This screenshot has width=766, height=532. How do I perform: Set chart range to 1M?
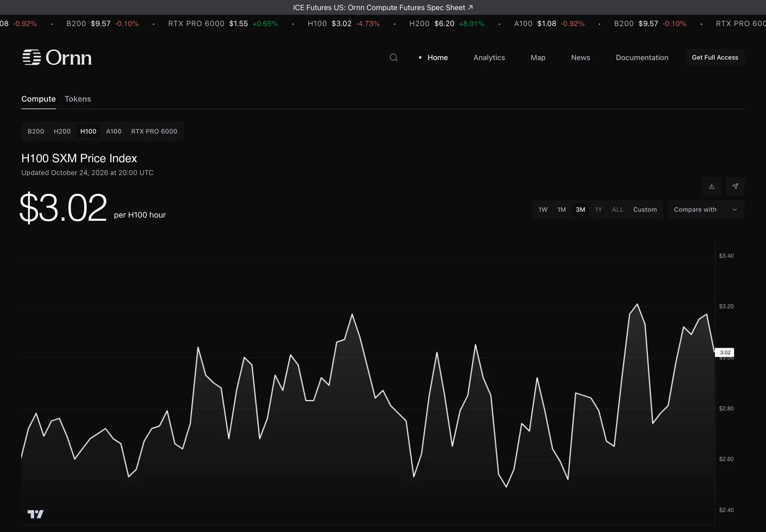point(562,210)
